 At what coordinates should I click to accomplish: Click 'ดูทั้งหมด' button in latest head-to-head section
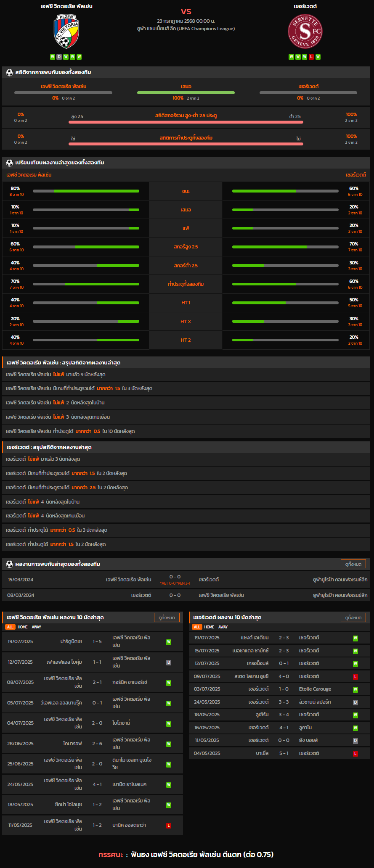click(353, 564)
